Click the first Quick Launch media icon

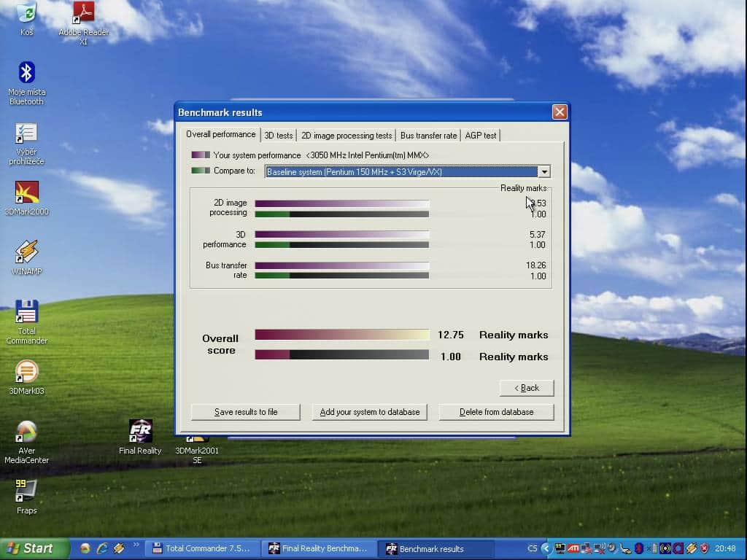85,548
